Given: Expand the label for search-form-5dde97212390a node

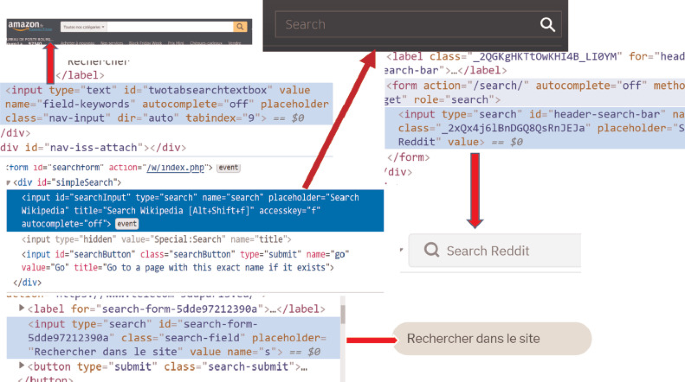Looking at the screenshot, I should [21, 308].
